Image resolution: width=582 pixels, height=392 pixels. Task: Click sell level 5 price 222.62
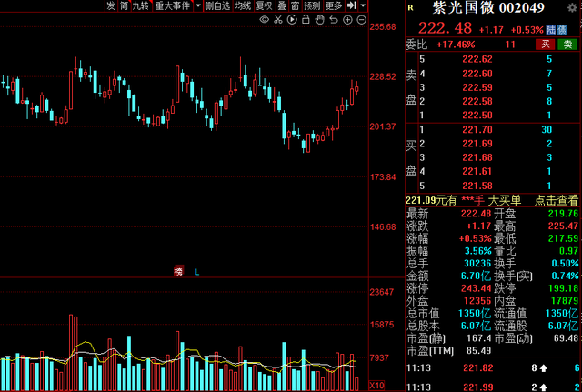pyautogui.click(x=477, y=59)
